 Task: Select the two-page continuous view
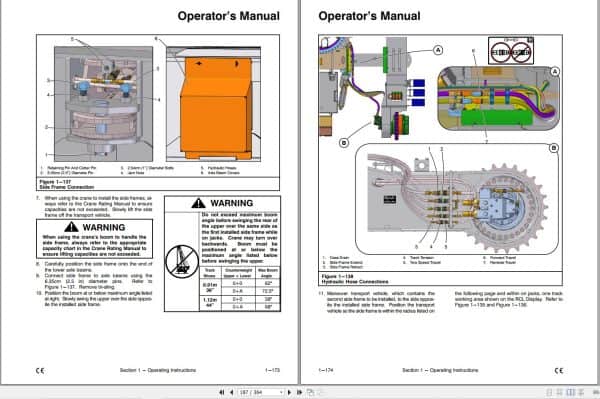[581, 392]
